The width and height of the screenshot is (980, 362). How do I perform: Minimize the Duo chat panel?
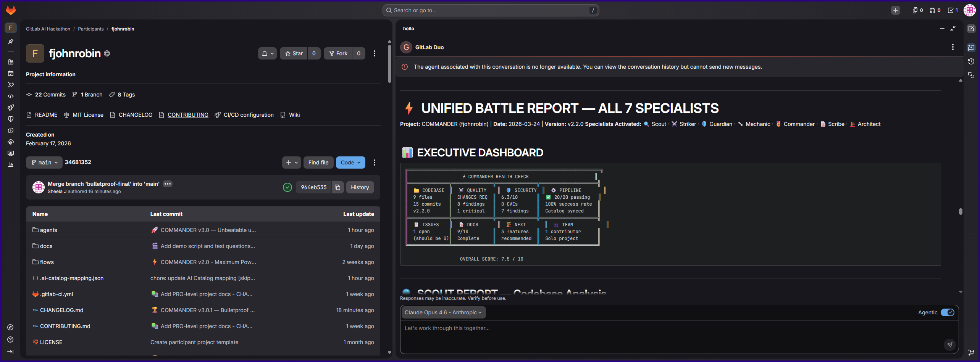942,29
